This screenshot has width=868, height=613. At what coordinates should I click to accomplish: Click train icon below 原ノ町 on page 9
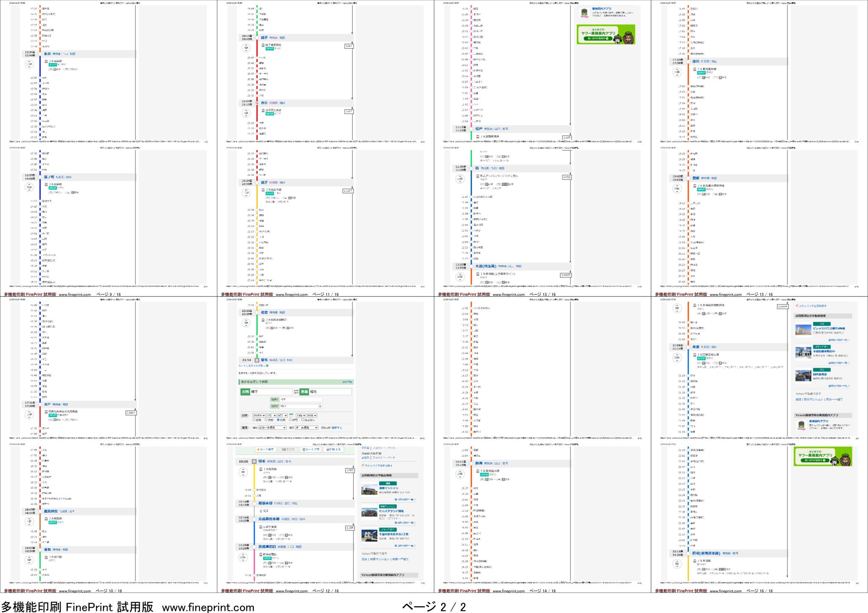click(x=46, y=184)
